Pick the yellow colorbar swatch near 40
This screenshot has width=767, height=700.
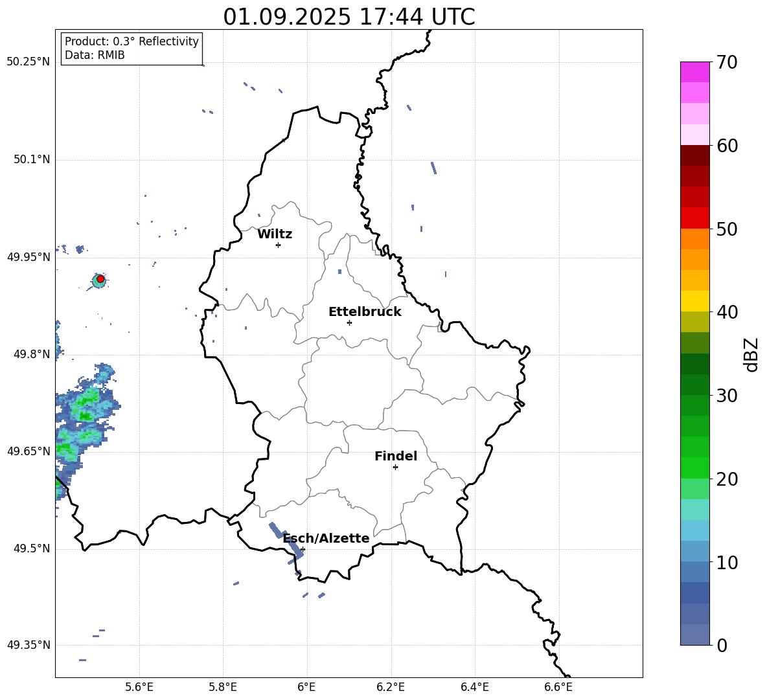click(694, 301)
